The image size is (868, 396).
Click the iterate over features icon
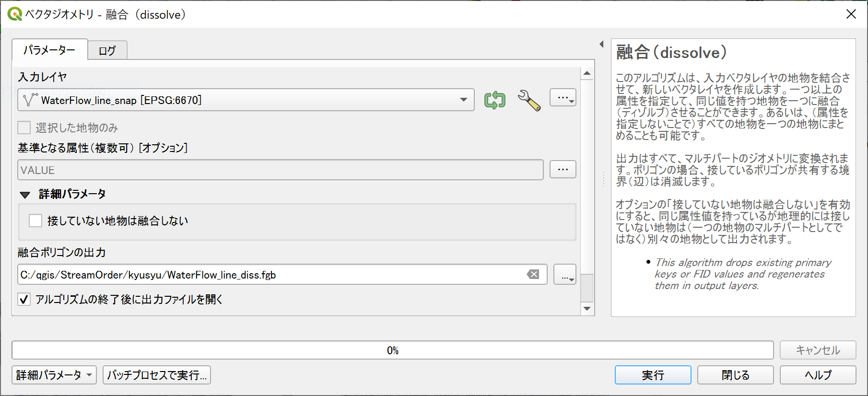[x=495, y=100]
